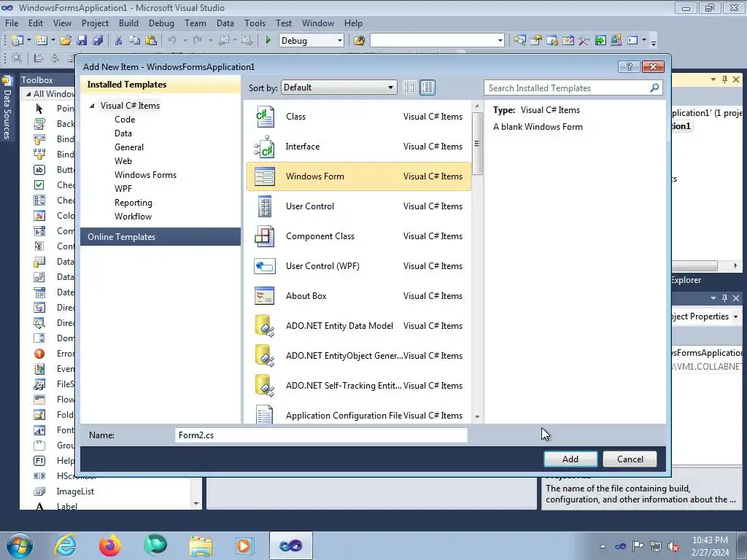747x560 pixels.
Task: Open the Project menu
Action: click(x=95, y=23)
